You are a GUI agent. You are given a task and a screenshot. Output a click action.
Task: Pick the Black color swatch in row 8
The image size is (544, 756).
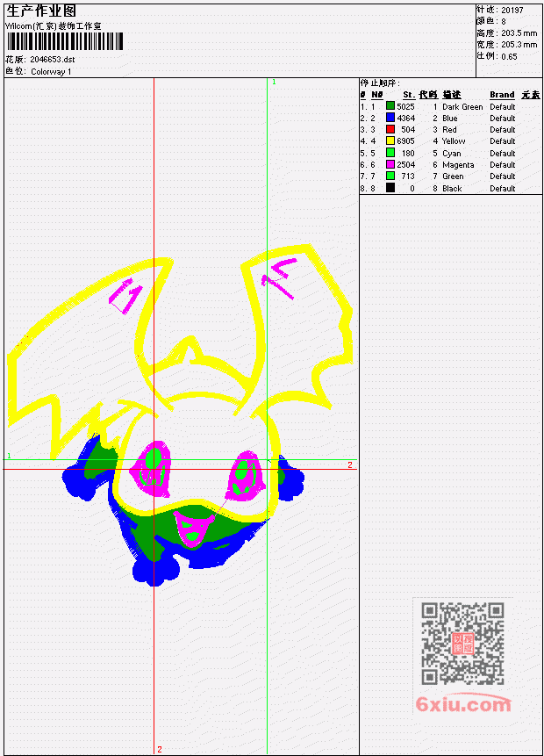[x=390, y=188]
